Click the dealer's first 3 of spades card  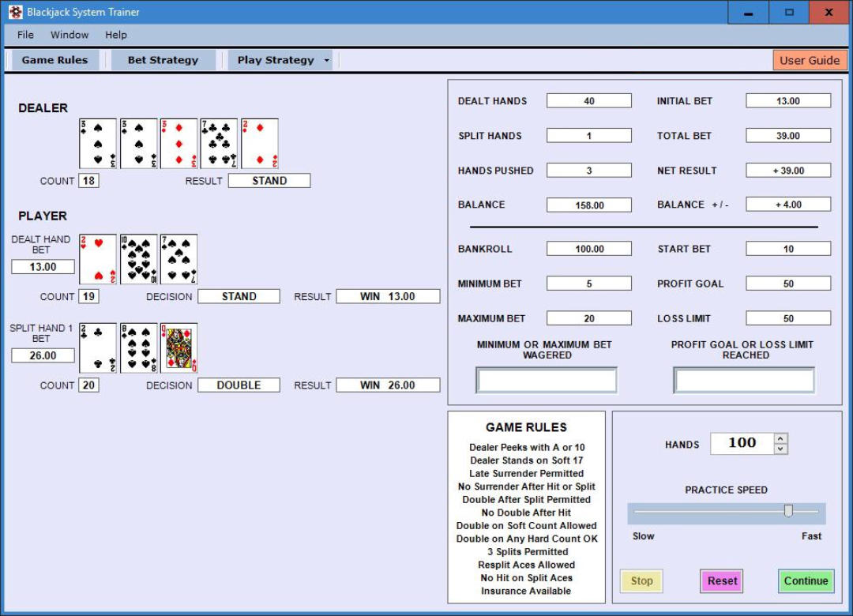(x=98, y=144)
